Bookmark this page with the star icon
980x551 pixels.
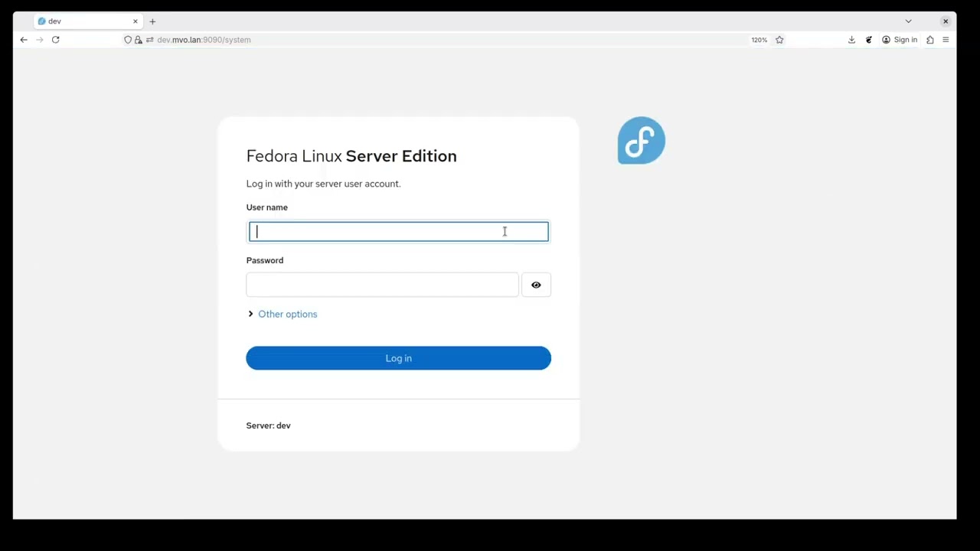pyautogui.click(x=779, y=40)
